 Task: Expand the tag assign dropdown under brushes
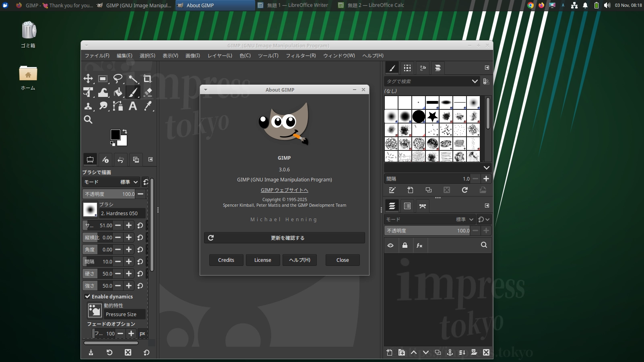tap(487, 168)
